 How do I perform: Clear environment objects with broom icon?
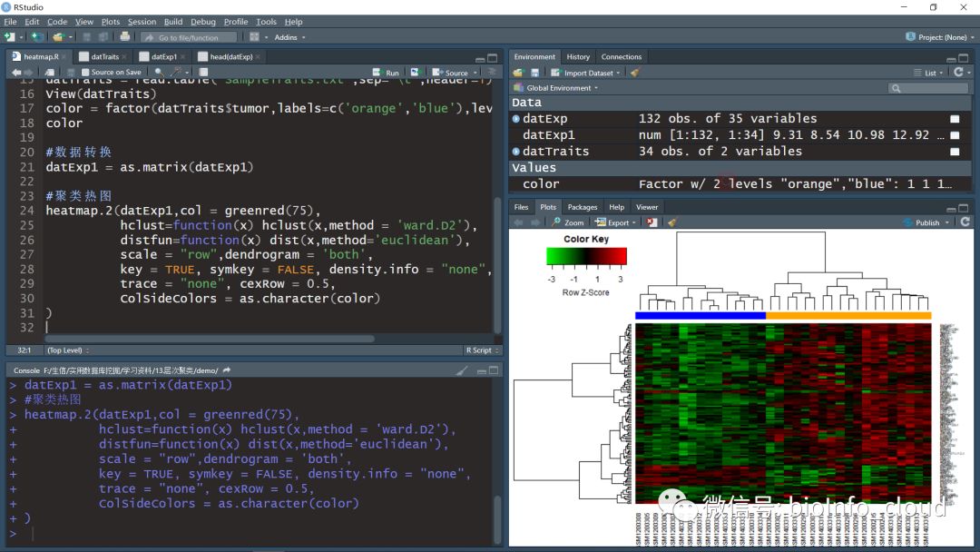[x=635, y=74]
